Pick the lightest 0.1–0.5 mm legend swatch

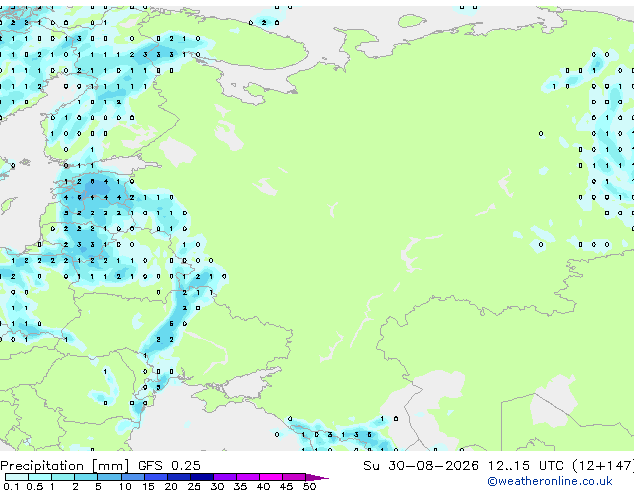17,477
